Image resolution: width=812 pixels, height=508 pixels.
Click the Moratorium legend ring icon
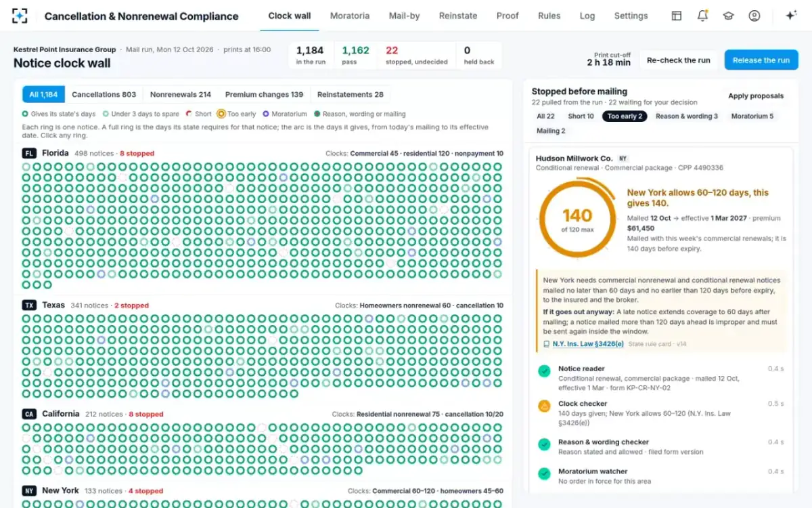[266, 114]
